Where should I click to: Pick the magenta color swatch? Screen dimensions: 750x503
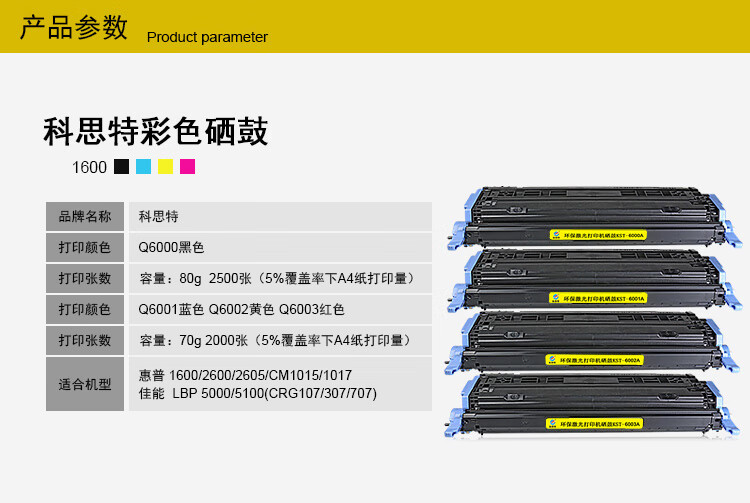point(188,167)
